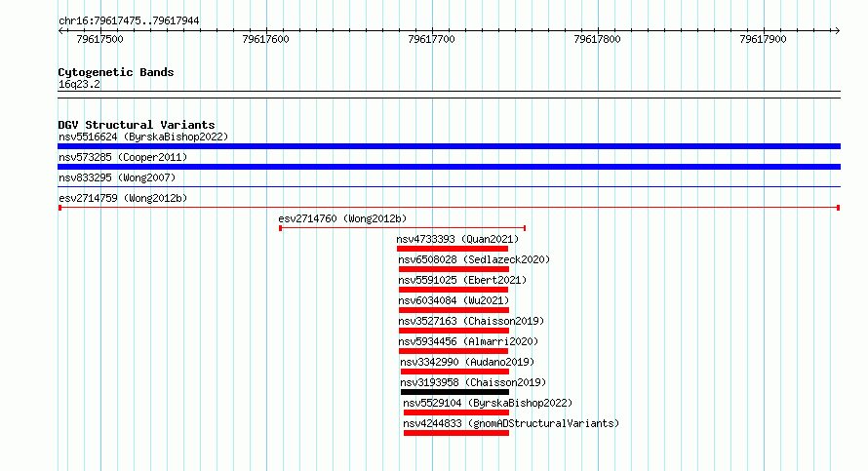The image size is (868, 471).
Task: Click the red bar under nsv6034084
Action: coord(454,310)
